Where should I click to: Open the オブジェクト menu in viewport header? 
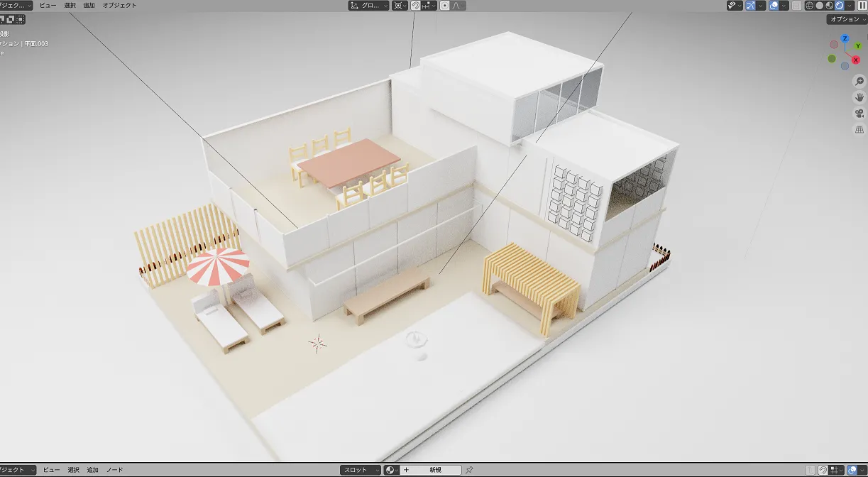tap(120, 5)
